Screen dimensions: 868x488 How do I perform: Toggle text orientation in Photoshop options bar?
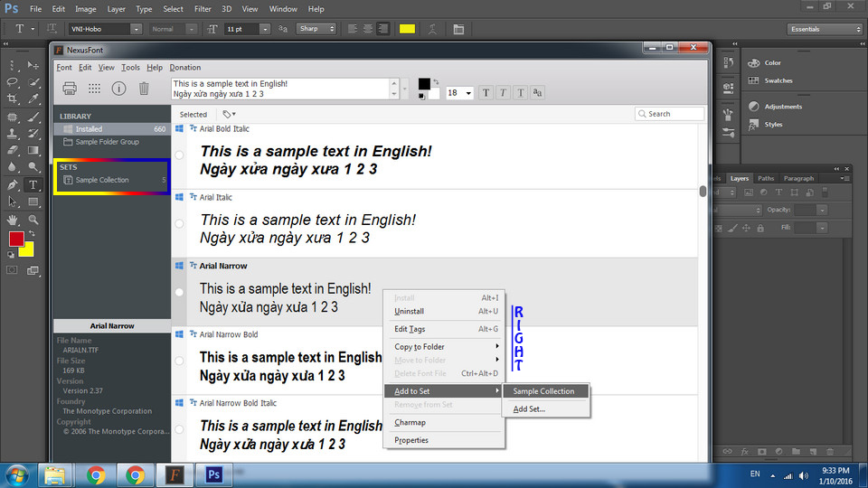52,28
